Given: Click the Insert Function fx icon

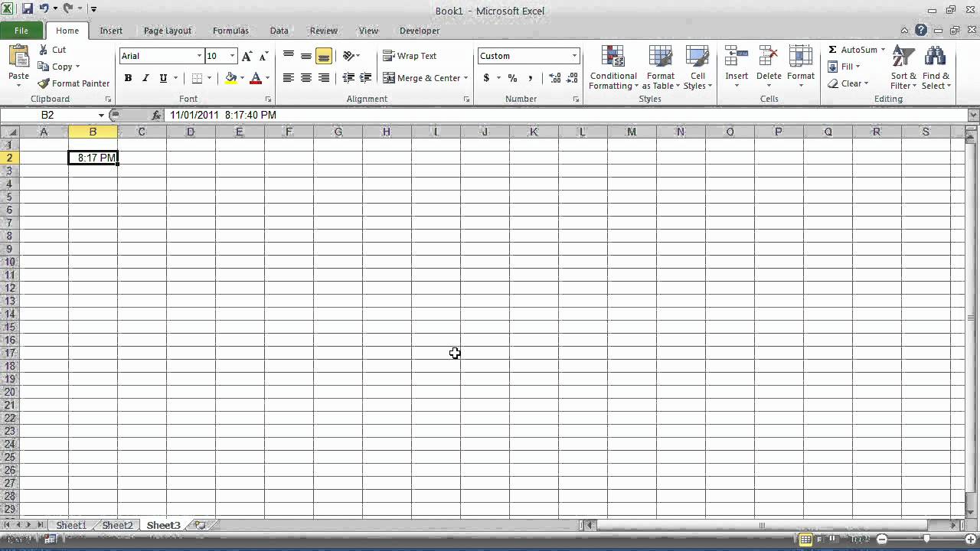Looking at the screenshot, I should click(156, 115).
